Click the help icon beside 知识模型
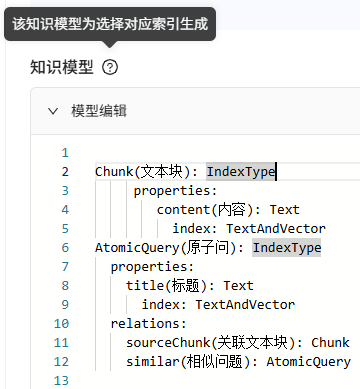360x389 pixels. tap(110, 67)
